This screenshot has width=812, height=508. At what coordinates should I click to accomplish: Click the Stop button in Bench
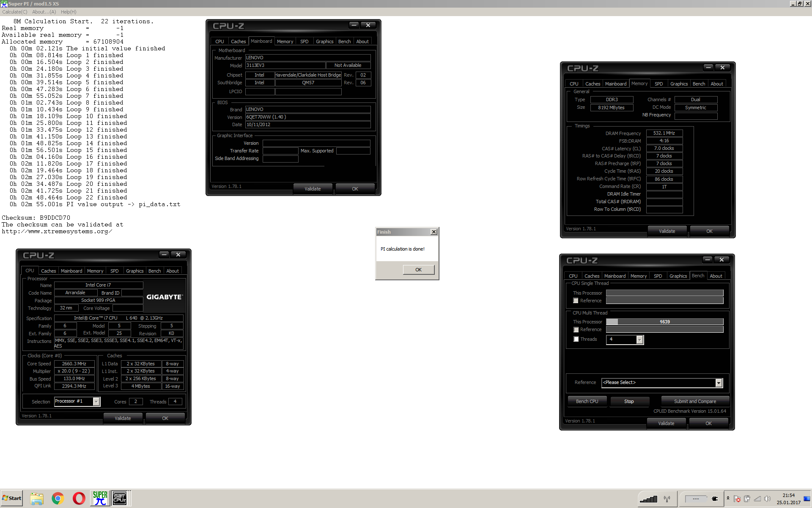[629, 401]
